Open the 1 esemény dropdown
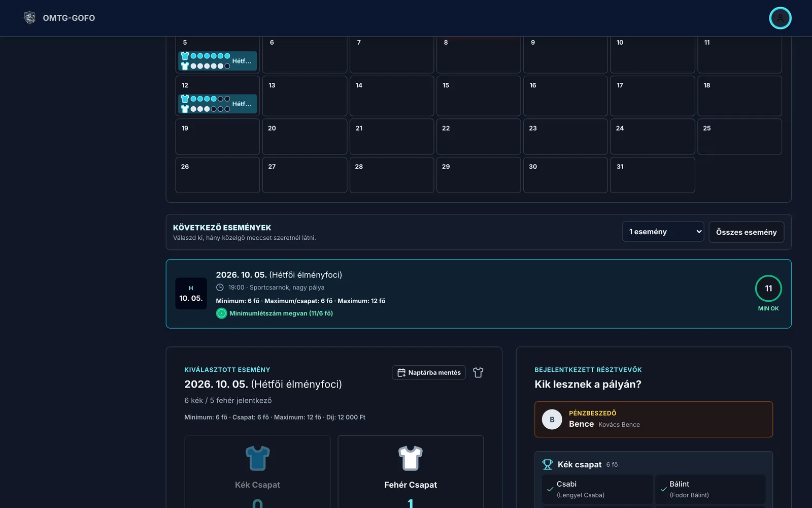812x508 pixels. tap(663, 232)
